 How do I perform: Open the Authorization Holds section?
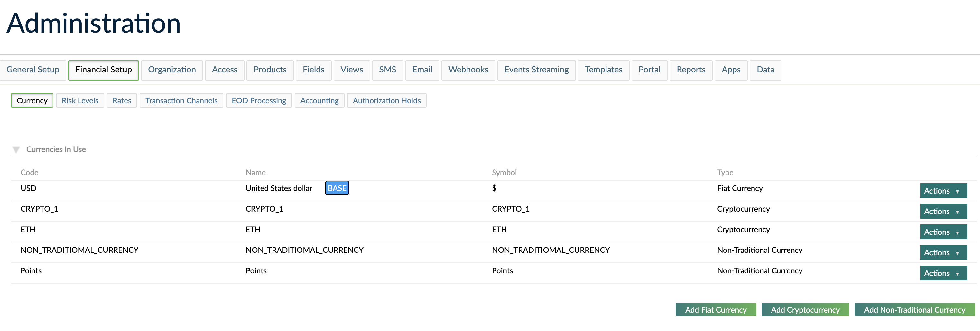click(386, 100)
